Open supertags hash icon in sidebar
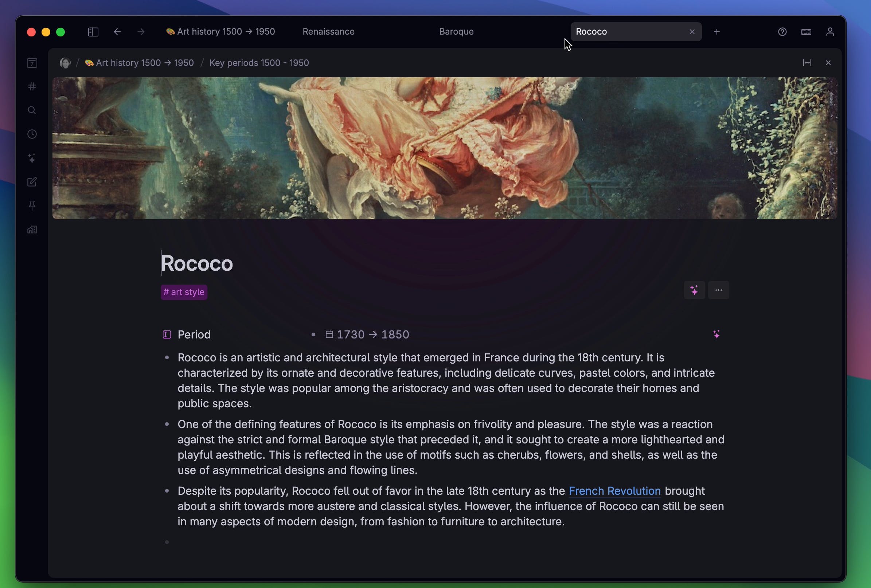Screen dimensions: 871x588 32,87
